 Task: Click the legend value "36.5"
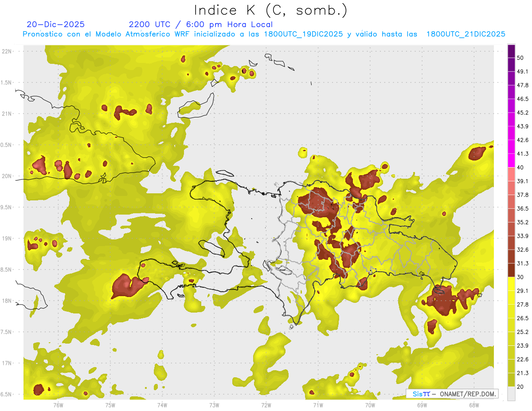tap(523, 208)
